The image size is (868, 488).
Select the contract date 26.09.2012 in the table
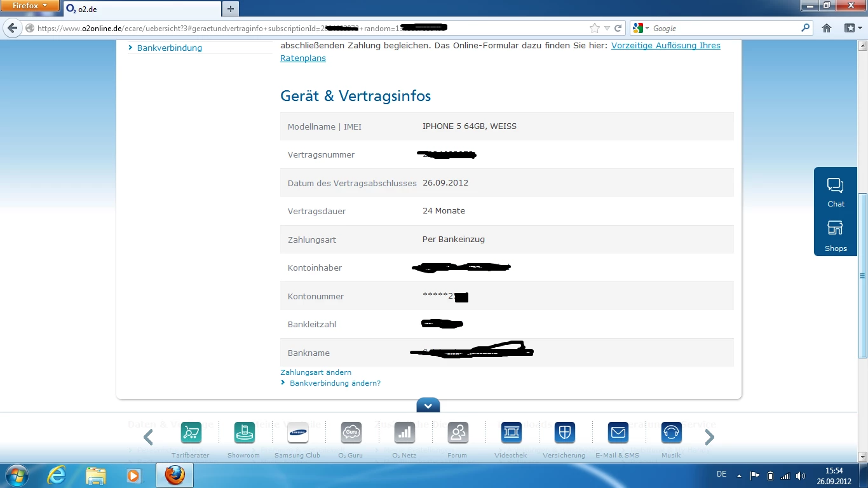[x=445, y=183]
